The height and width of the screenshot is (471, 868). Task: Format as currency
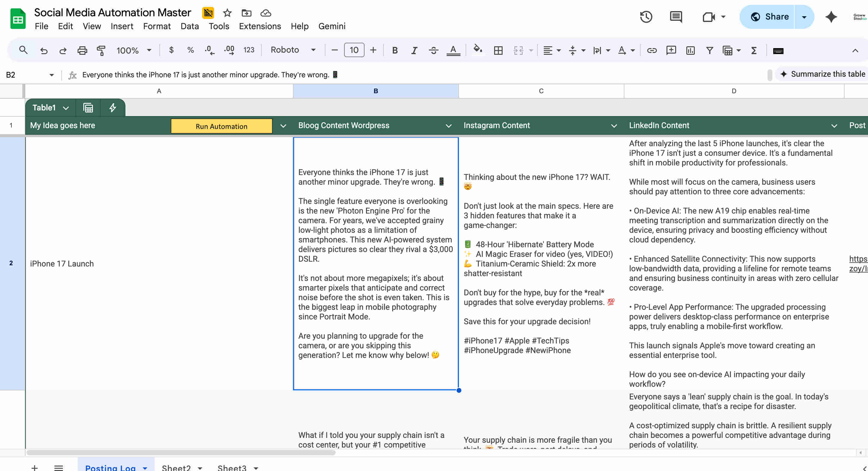pyautogui.click(x=171, y=50)
